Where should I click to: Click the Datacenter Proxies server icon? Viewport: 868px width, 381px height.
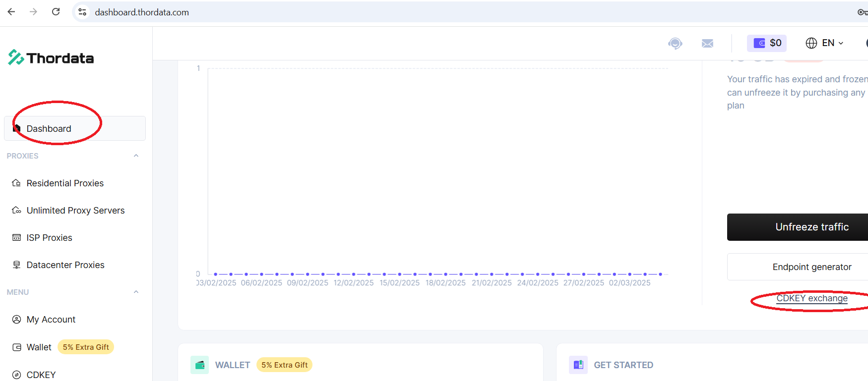click(16, 265)
